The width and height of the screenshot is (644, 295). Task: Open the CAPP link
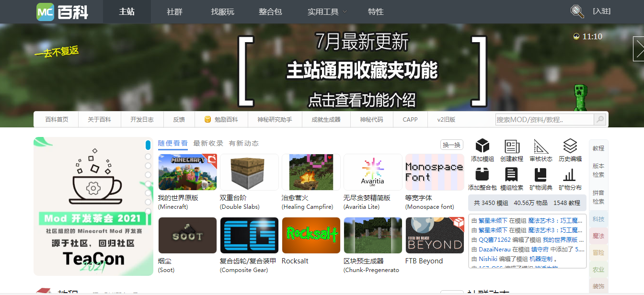tap(410, 119)
